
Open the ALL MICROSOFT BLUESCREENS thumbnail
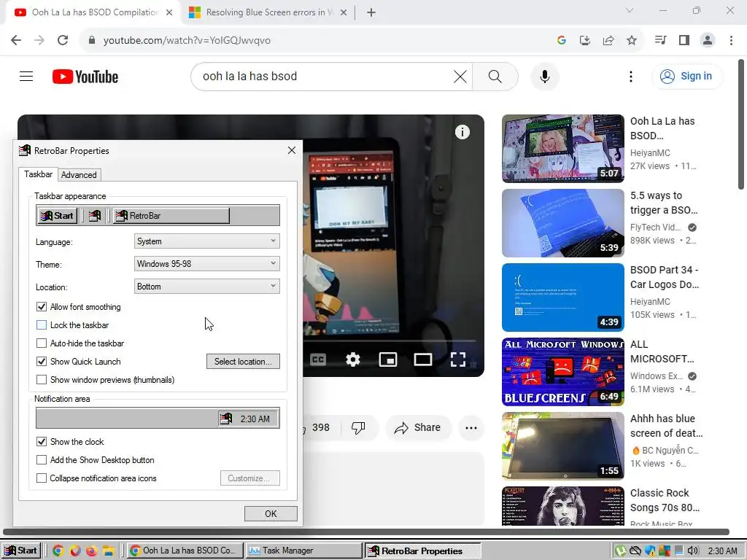coord(563,371)
